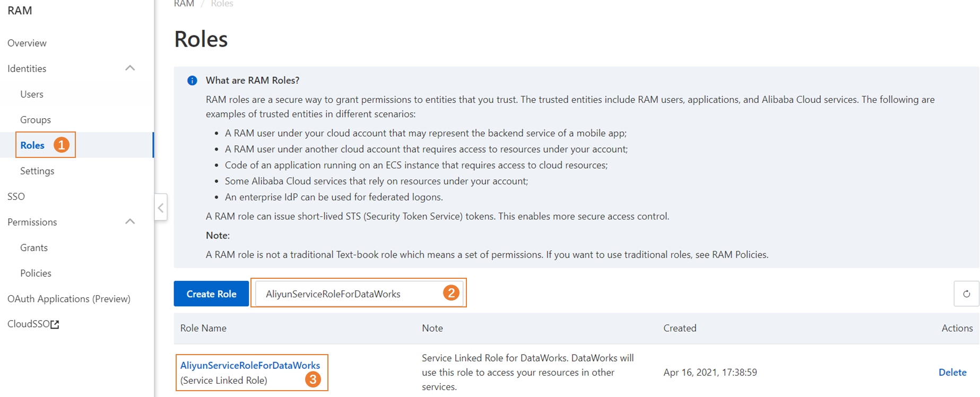
Task: Click the 'What are RAM Roles?' heading
Action: (x=253, y=81)
